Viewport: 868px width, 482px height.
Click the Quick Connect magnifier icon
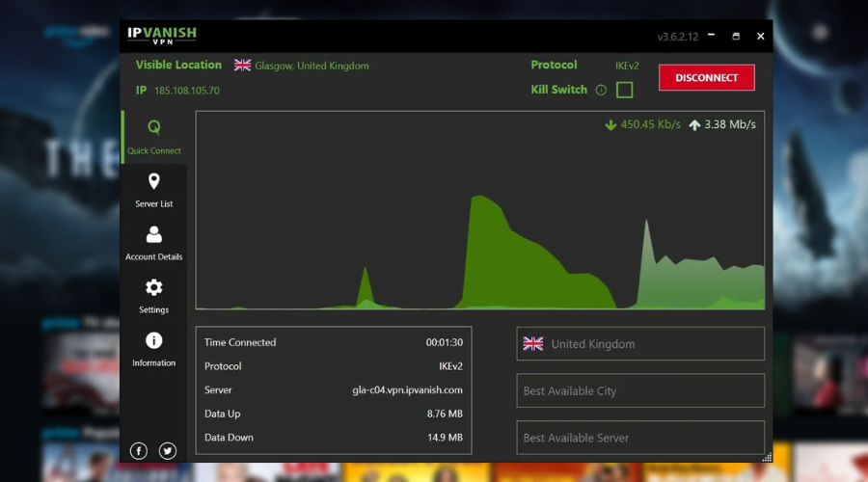pos(154,128)
